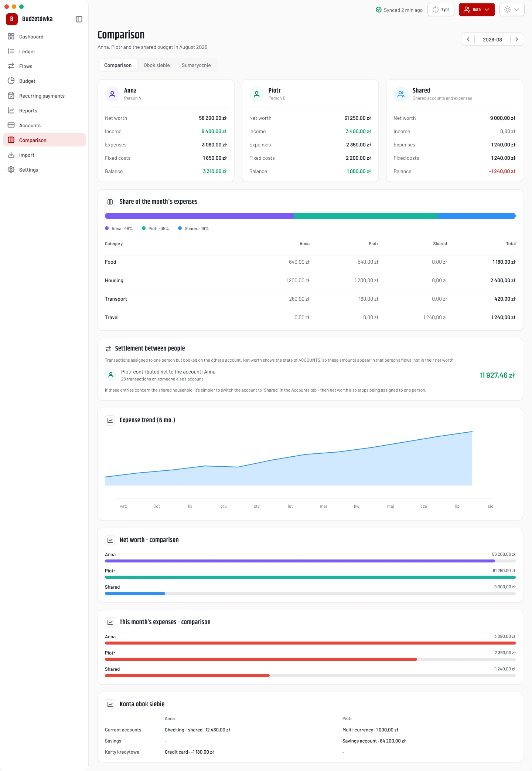The image size is (532, 771).
Task: Click the Recurring payments calendar icon
Action: point(11,96)
